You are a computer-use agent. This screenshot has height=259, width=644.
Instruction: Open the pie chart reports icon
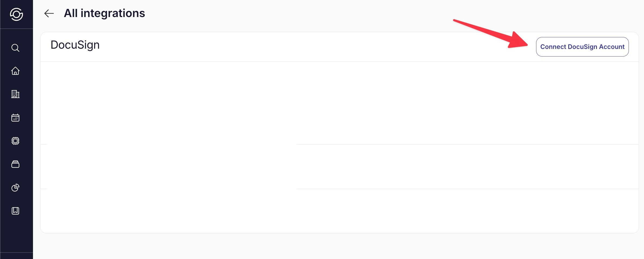pyautogui.click(x=15, y=188)
